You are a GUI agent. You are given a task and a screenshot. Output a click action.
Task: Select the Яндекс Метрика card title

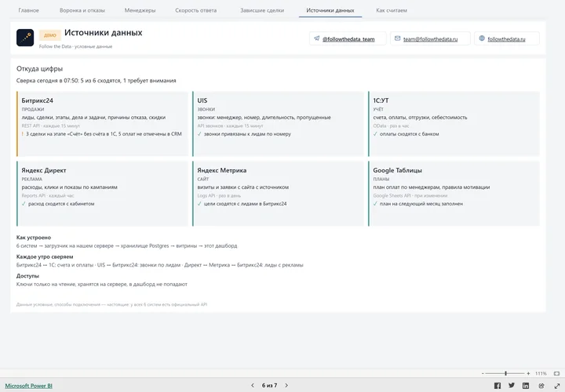(221, 170)
